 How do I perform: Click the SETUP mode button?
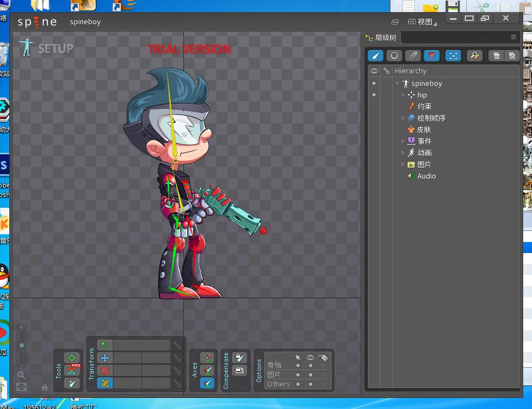coord(46,47)
